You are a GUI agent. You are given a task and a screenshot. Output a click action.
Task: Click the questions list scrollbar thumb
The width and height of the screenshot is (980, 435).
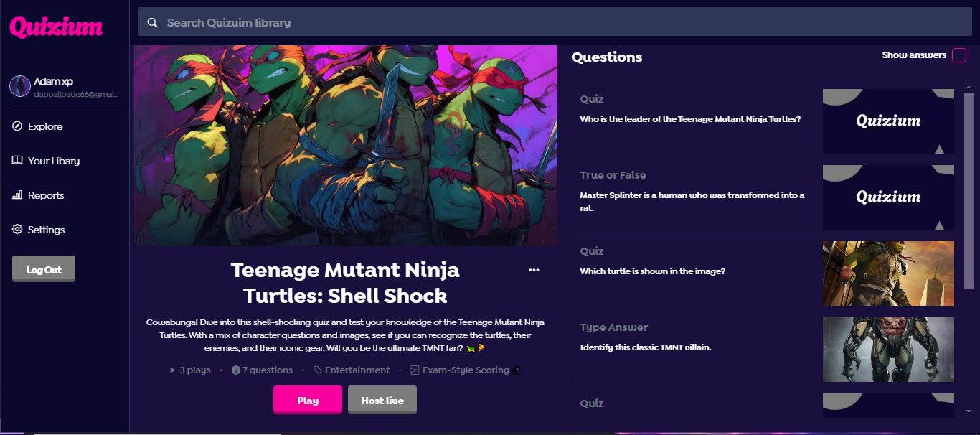pyautogui.click(x=969, y=190)
